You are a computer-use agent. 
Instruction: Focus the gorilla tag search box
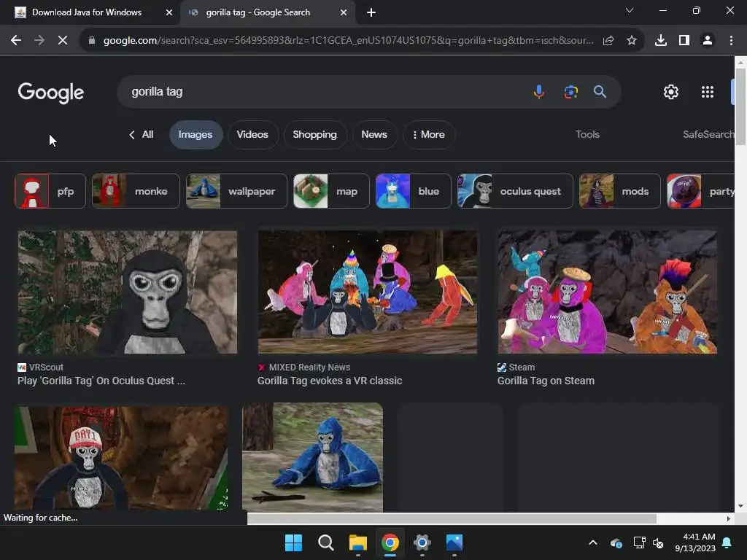[x=324, y=91]
